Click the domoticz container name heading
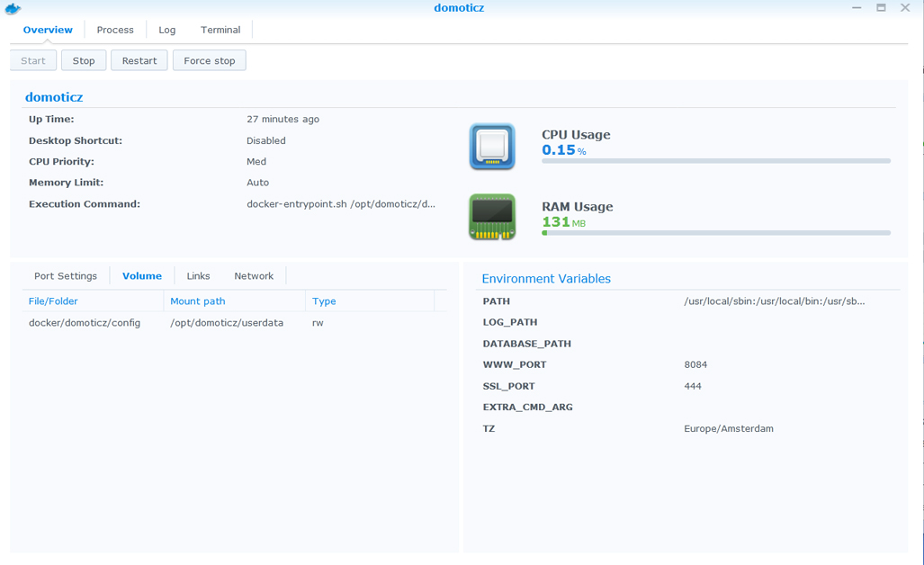Viewport: 924px width, 565px height. pos(54,97)
